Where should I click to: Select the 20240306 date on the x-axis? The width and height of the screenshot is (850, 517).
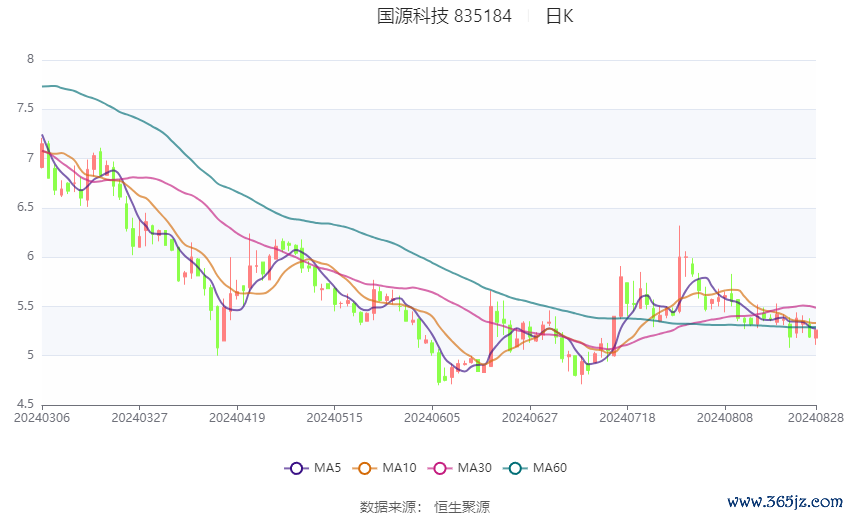click(x=42, y=417)
